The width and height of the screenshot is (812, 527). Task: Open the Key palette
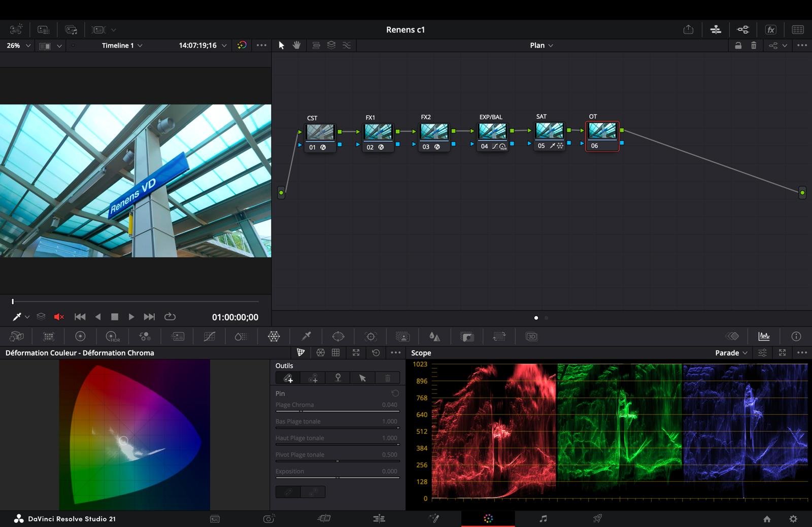click(x=467, y=336)
